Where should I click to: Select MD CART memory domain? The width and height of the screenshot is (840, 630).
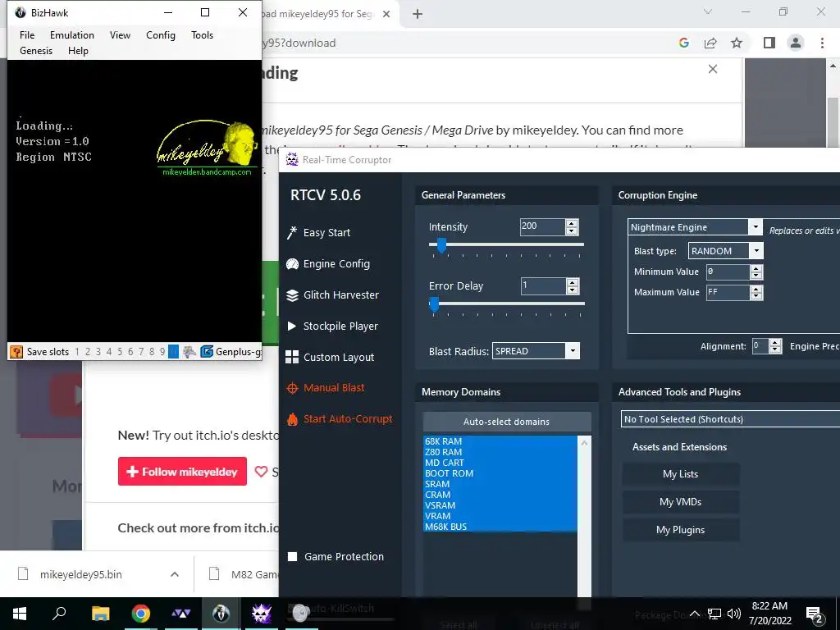[x=500, y=463]
